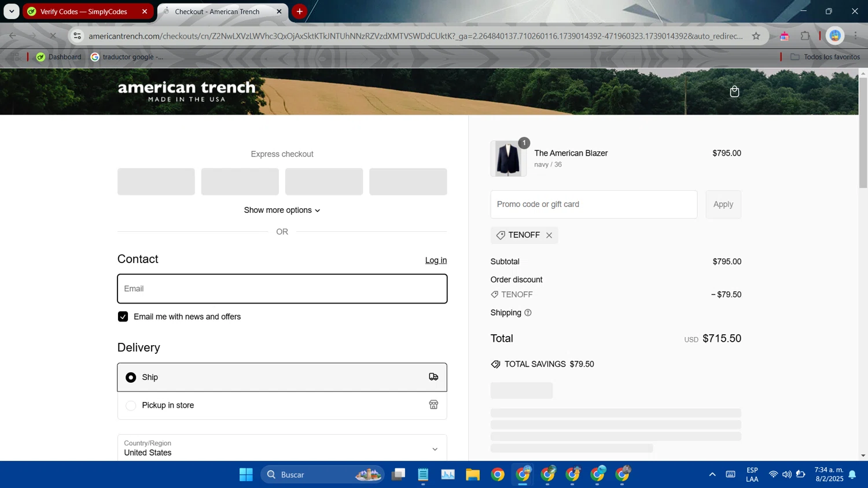Screen dimensions: 868x488
Task: Remove the TENOFF discount code tag
Action: tap(549, 235)
